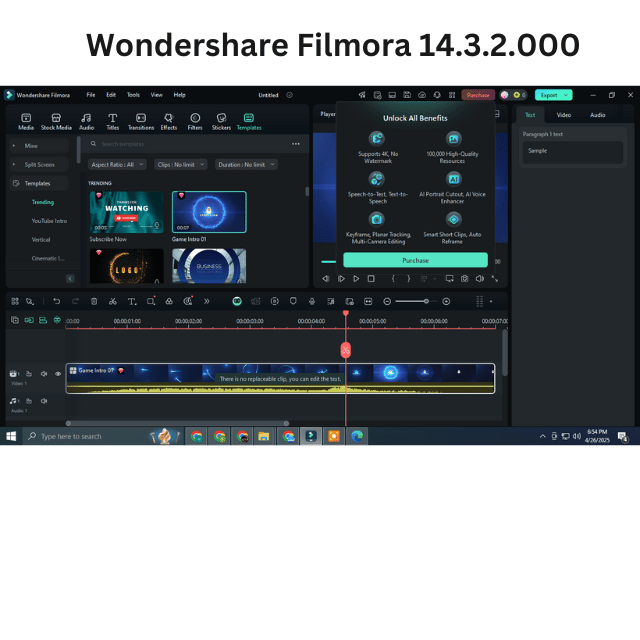Open the File menu
The image size is (640, 640).
91,95
